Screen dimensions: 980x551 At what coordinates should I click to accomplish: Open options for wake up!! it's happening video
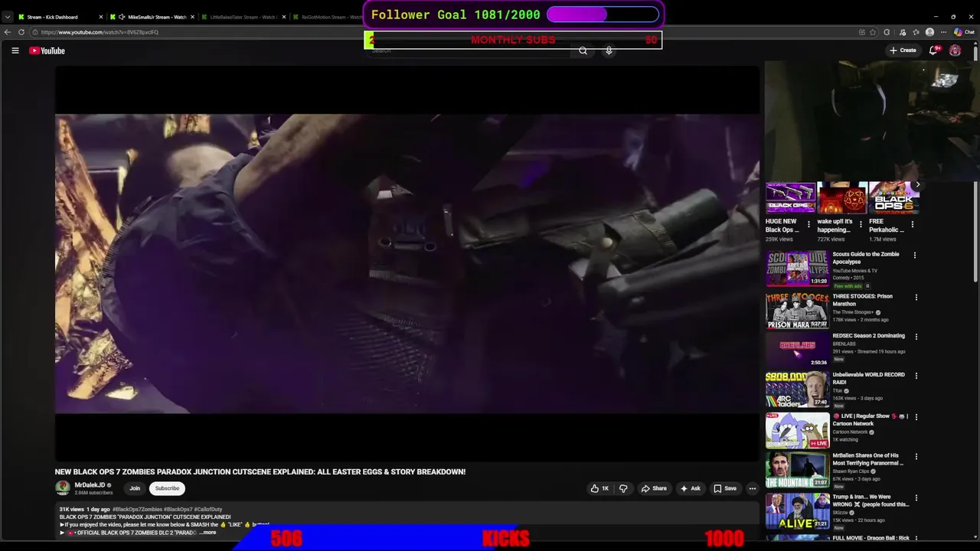click(x=861, y=224)
